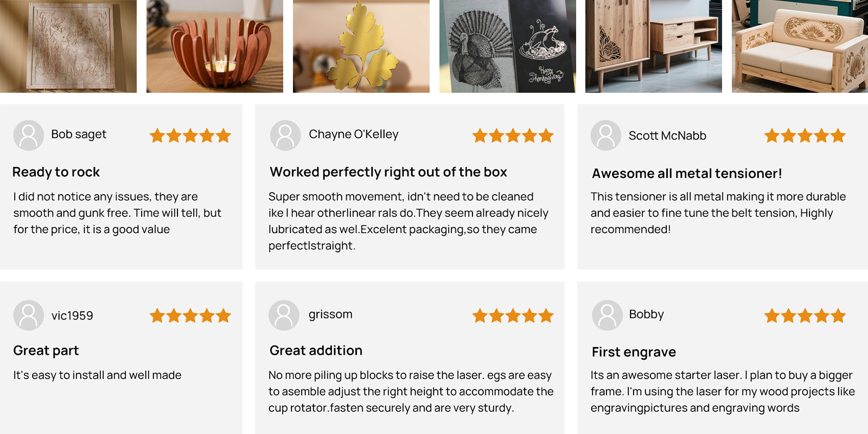868x434 pixels.
Task: Click vic1959's user avatar icon
Action: 29,315
